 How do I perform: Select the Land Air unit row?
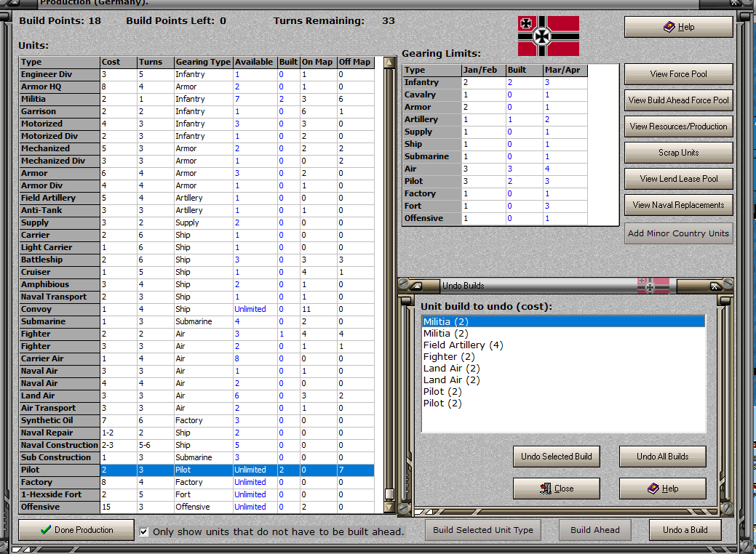pos(196,396)
